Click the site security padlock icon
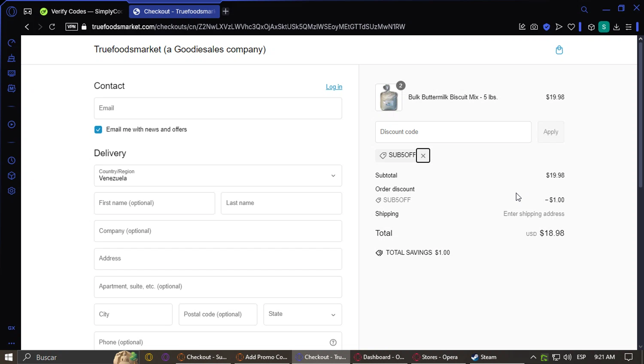Image resolution: width=644 pixels, height=364 pixels. coord(84,27)
